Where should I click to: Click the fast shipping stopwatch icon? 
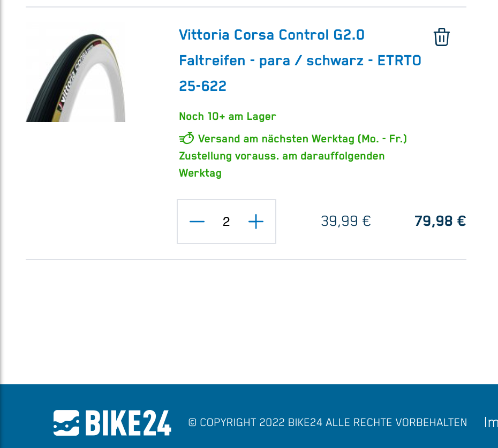pyautogui.click(x=186, y=139)
